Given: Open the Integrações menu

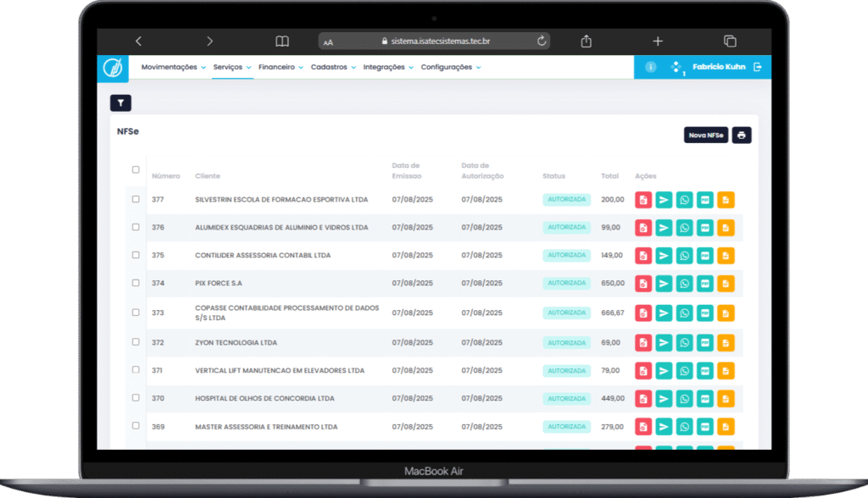Looking at the screenshot, I should coord(387,67).
